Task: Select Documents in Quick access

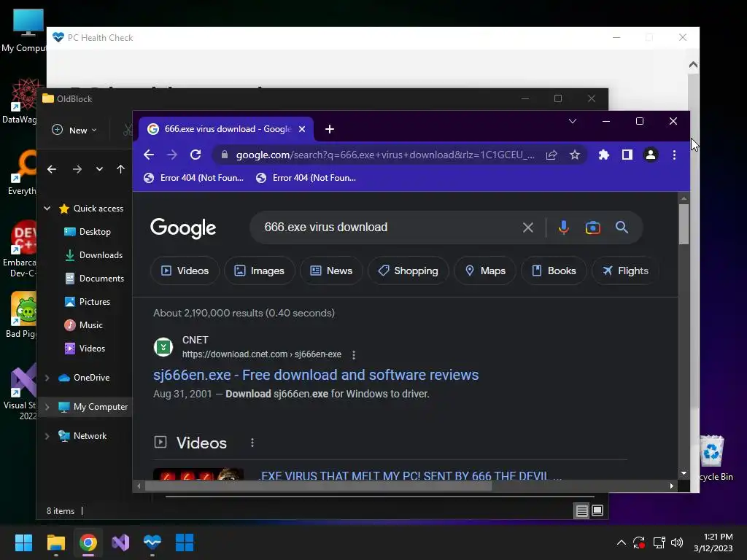Action: pos(94,279)
